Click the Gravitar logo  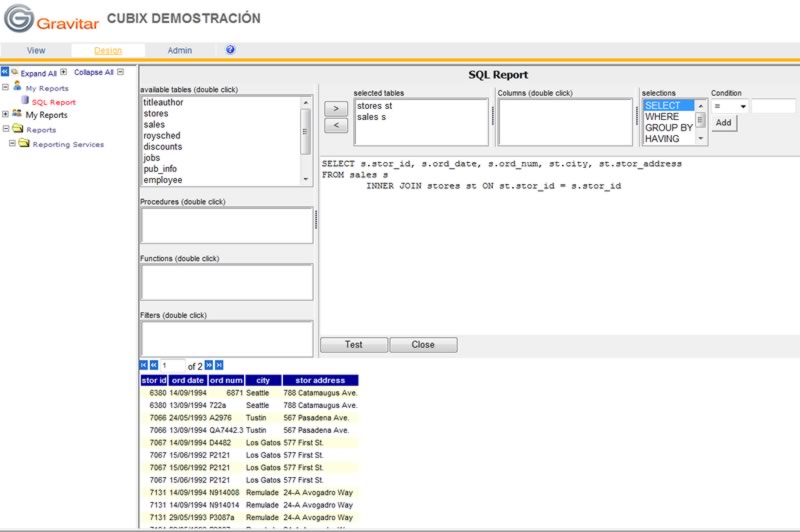point(51,18)
